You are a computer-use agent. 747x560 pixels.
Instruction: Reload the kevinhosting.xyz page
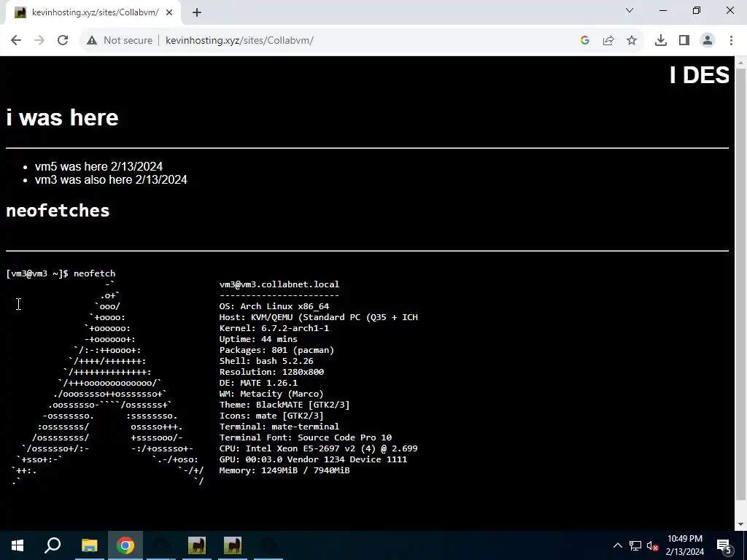(63, 41)
